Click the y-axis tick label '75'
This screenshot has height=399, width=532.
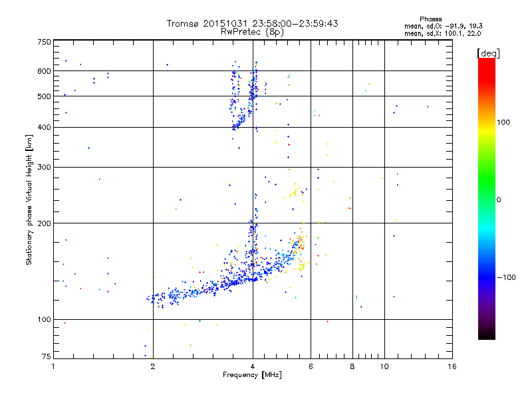coord(47,356)
